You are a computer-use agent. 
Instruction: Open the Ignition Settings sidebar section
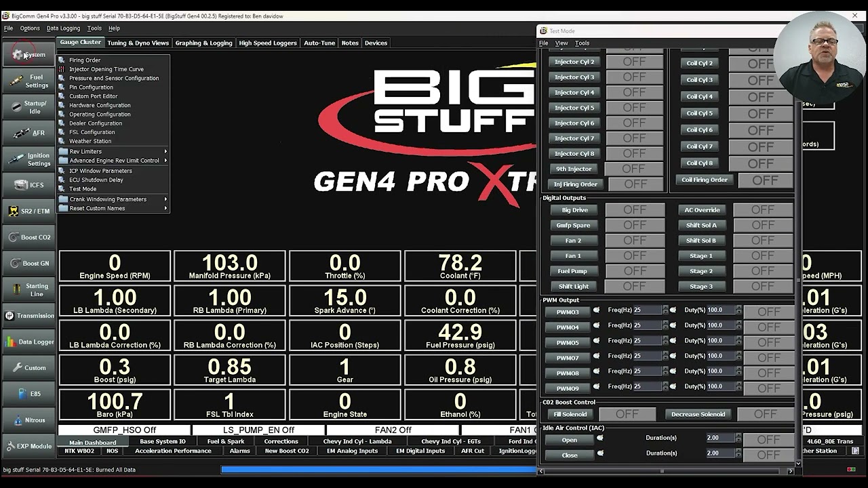[28, 159]
